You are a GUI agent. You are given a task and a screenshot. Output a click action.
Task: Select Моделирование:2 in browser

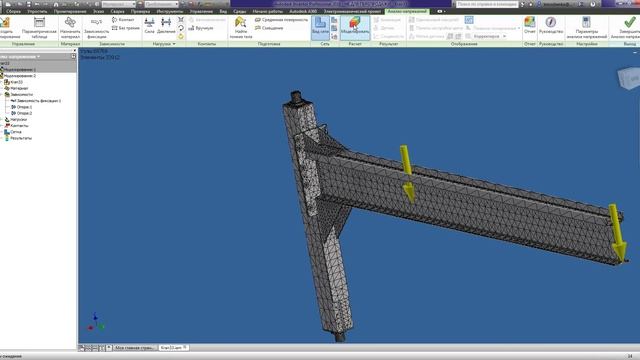pos(19,76)
